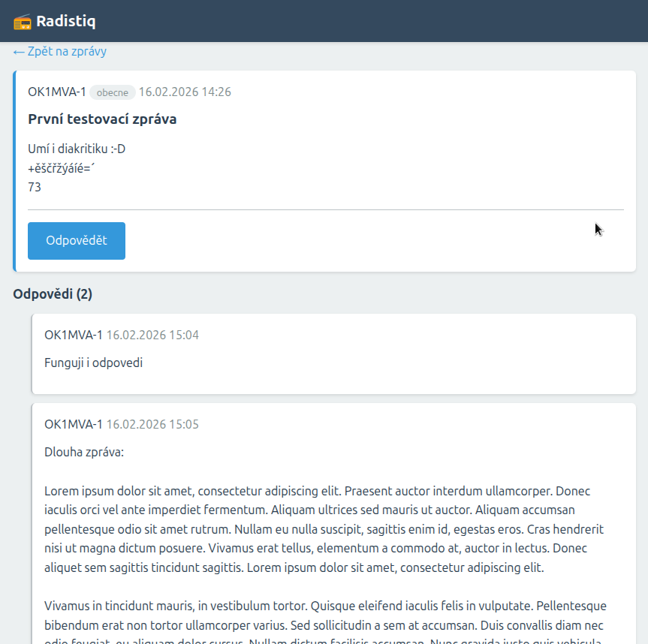Click the Radistiq radio logo icon
Screen dimensions: 648x644
click(23, 21)
